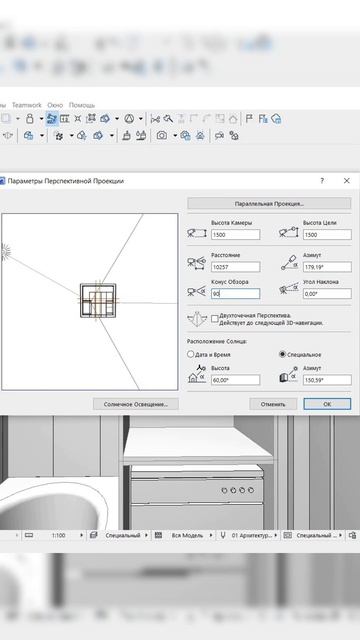Click the view cone icon in dialog

point(196,291)
